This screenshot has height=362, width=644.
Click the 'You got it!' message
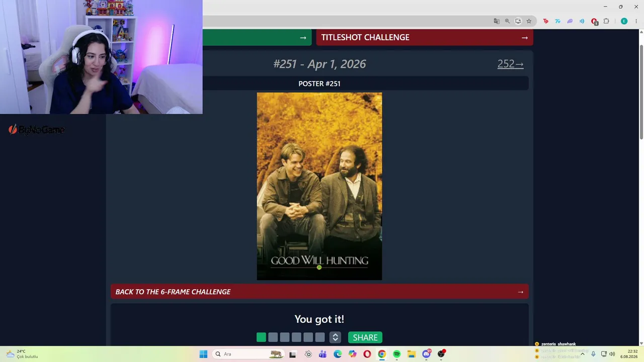click(319, 319)
